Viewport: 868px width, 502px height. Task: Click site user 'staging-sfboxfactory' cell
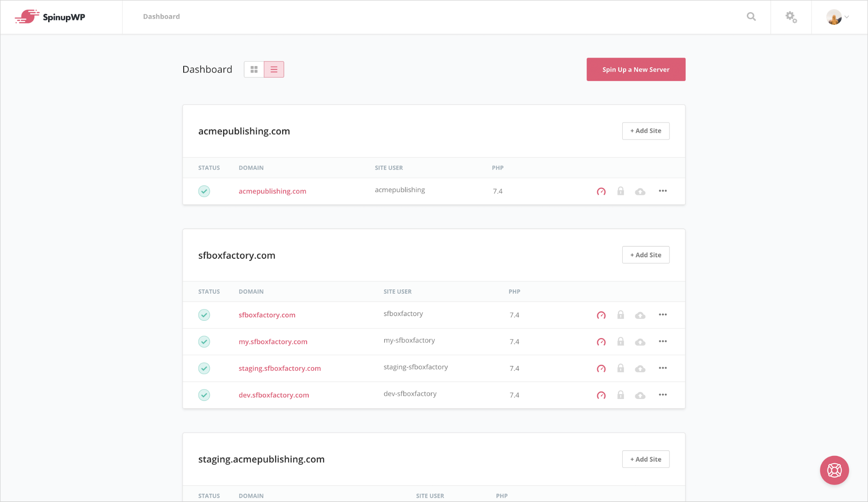416,367
